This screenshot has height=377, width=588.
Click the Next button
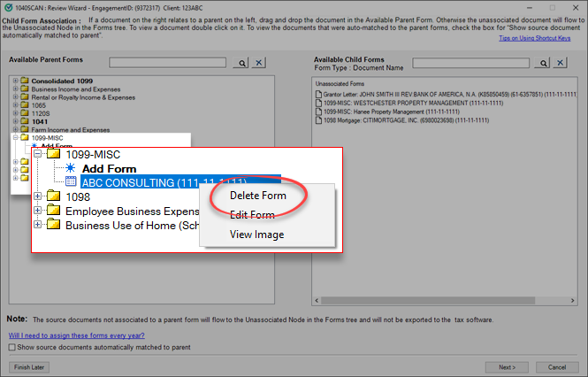click(508, 366)
